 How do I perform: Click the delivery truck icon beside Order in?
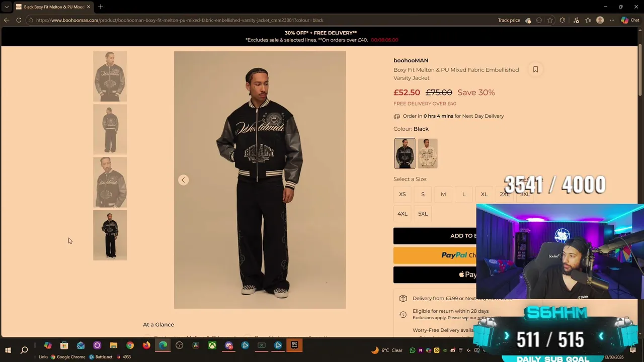[x=397, y=116]
